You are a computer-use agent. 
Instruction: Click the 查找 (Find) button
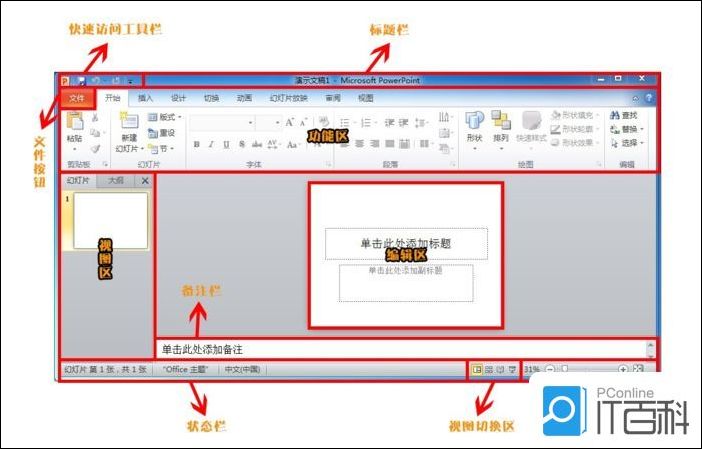click(624, 115)
